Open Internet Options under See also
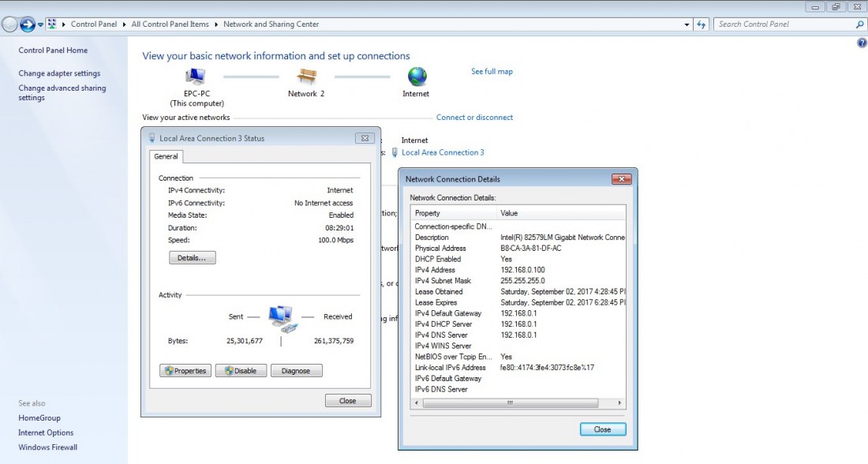 coord(46,432)
